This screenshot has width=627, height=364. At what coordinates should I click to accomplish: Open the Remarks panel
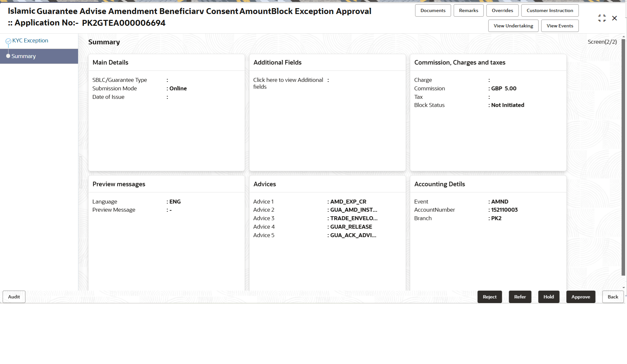point(468,10)
